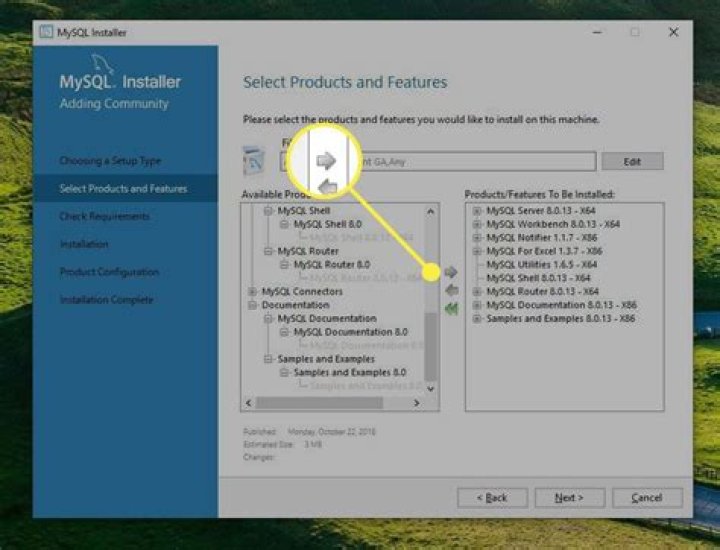Screen dimensions: 720x550
Task: Click the MySQL Installer title bar icon
Action: pyautogui.click(x=45, y=32)
